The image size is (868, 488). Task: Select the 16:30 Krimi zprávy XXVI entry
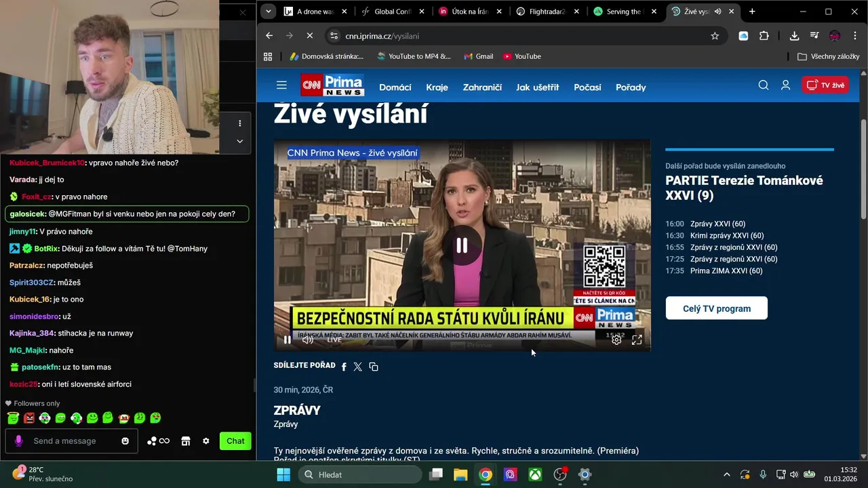(x=715, y=236)
